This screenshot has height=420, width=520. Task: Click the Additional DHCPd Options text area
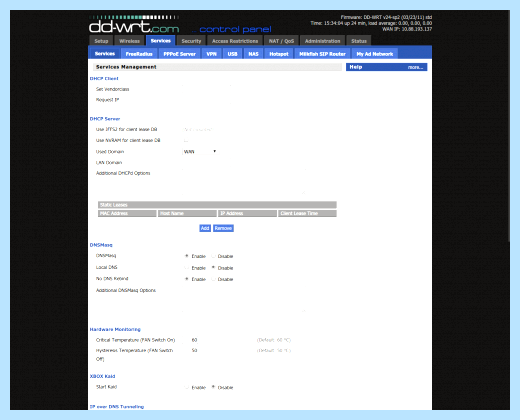pos(244,181)
